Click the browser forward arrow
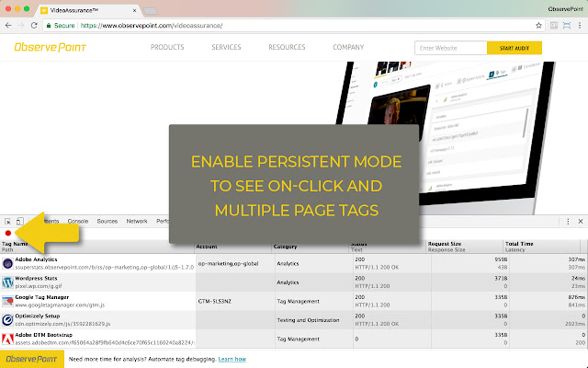The height and width of the screenshot is (368, 588). click(21, 26)
